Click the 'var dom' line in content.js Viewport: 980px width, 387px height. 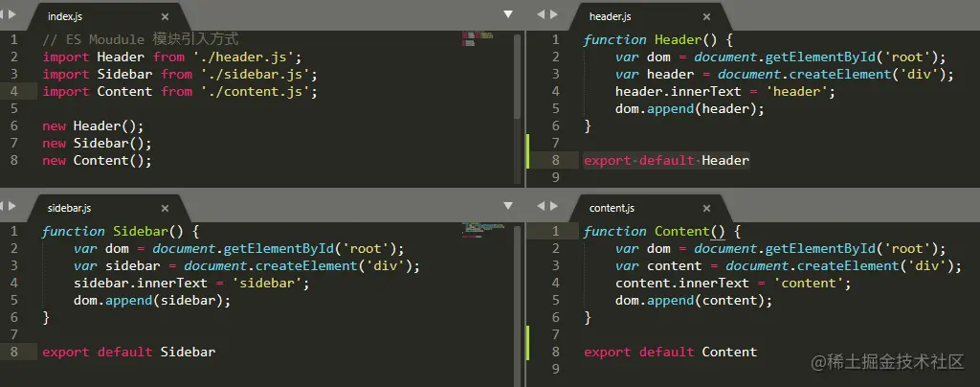pos(781,248)
